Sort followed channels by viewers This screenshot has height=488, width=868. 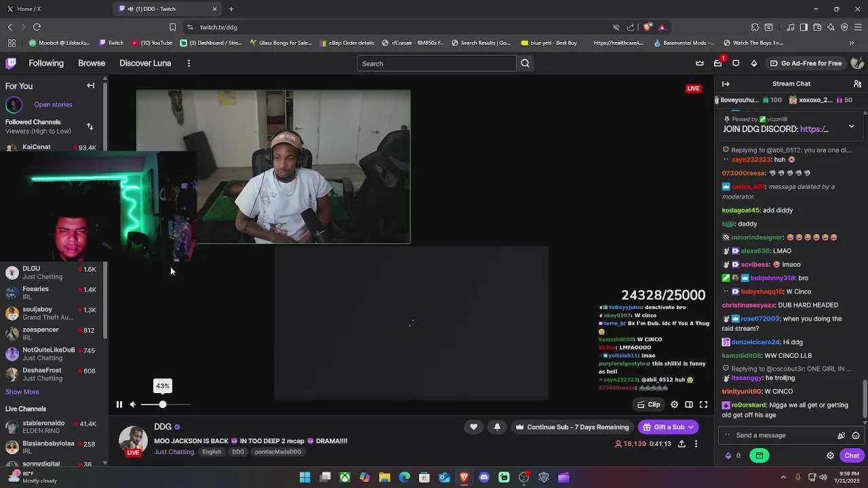point(90,127)
